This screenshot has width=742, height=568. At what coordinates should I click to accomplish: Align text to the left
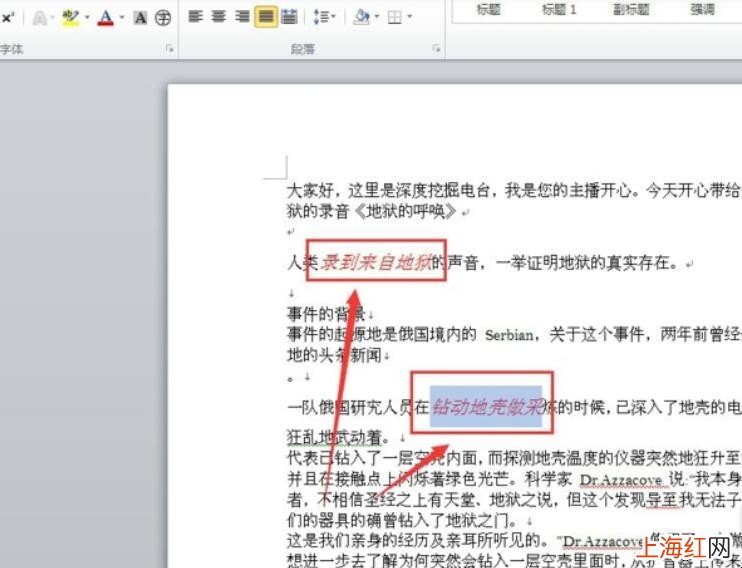195,17
